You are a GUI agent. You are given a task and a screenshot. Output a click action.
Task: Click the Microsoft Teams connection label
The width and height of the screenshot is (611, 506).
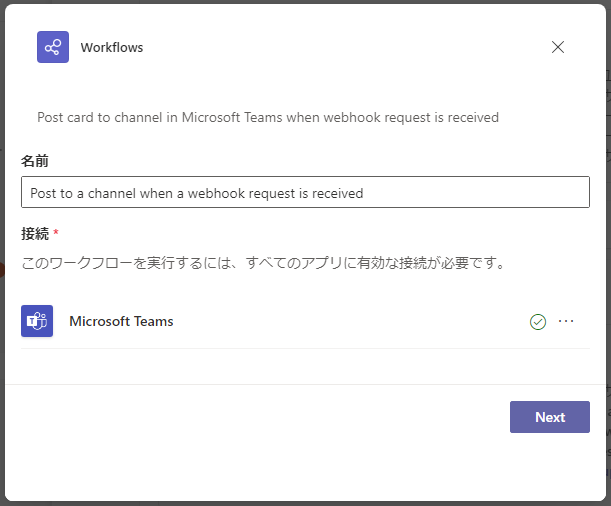pos(121,321)
